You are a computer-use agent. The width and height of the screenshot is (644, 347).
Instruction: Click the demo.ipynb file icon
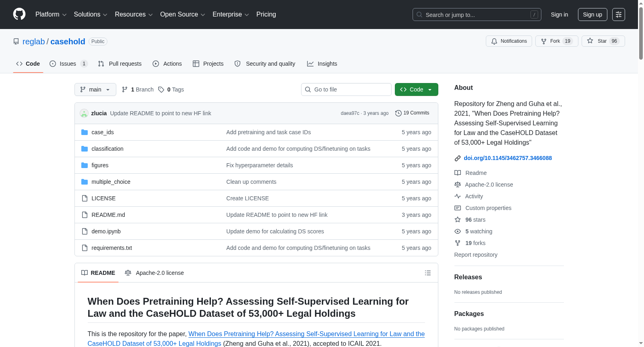point(85,231)
